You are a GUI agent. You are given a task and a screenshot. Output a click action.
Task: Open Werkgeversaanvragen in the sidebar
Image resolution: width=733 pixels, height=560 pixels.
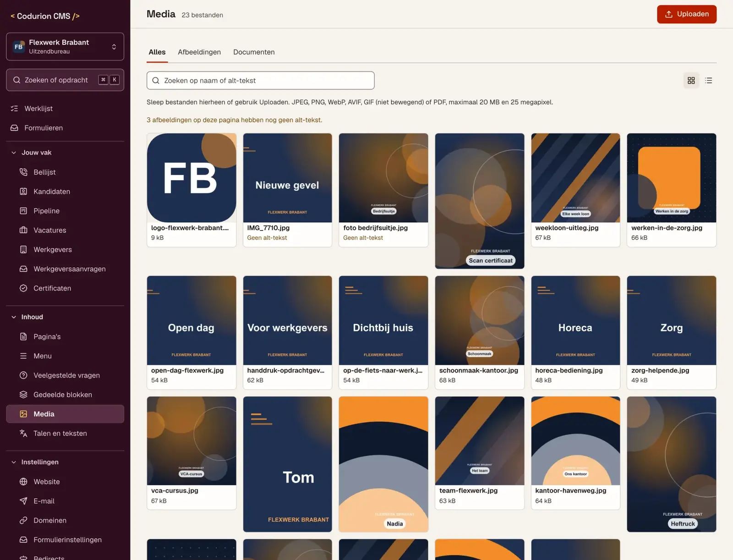click(x=65, y=269)
